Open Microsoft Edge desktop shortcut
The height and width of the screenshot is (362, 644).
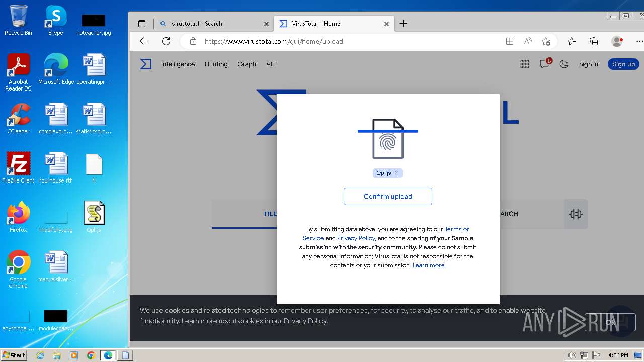56,69
